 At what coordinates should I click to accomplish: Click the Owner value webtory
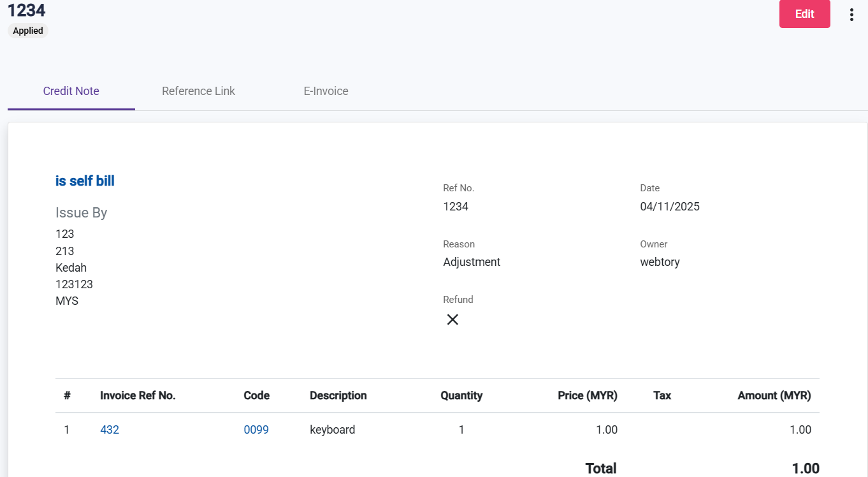[x=660, y=262]
